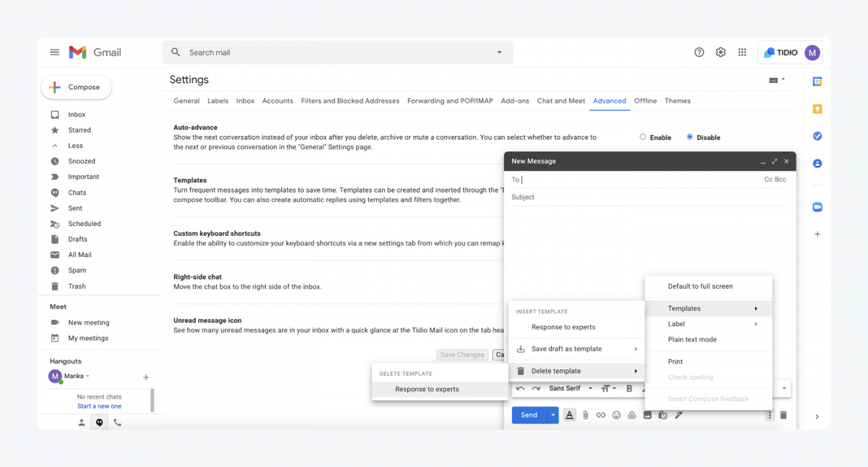
Task: Open the Support help icon
Action: coord(699,52)
